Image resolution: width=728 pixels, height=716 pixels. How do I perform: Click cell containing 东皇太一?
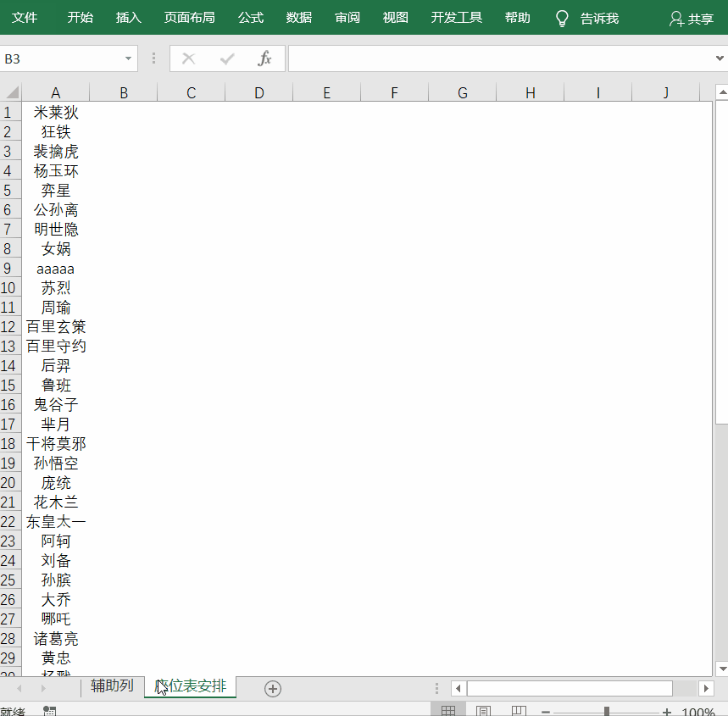56,522
